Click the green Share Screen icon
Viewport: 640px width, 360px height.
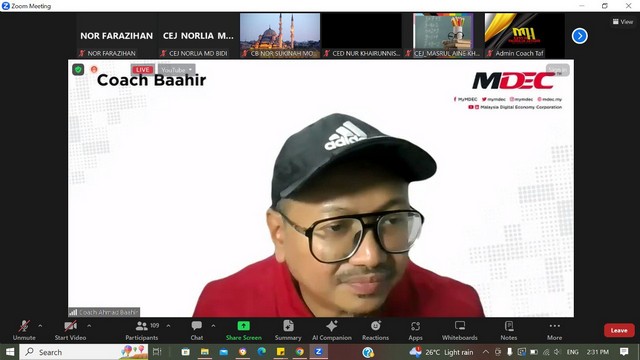244,326
